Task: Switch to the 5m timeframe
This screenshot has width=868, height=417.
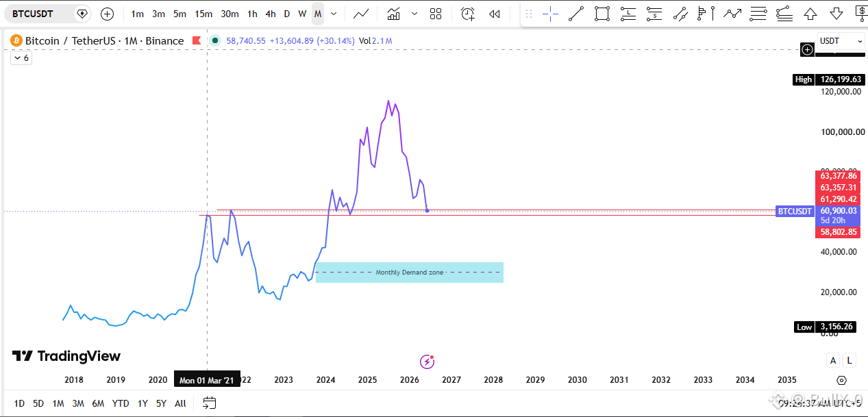Action: [x=179, y=14]
